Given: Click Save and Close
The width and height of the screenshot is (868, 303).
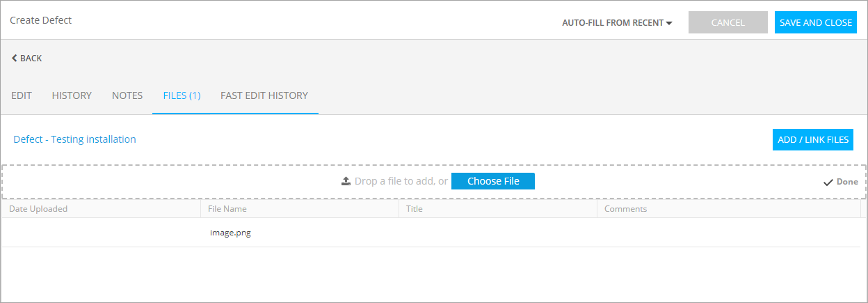Looking at the screenshot, I should [815, 22].
